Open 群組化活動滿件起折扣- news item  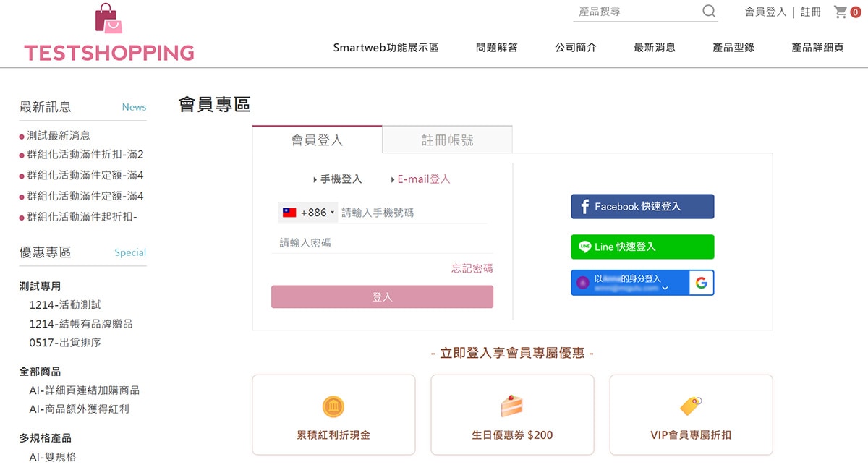click(82, 217)
